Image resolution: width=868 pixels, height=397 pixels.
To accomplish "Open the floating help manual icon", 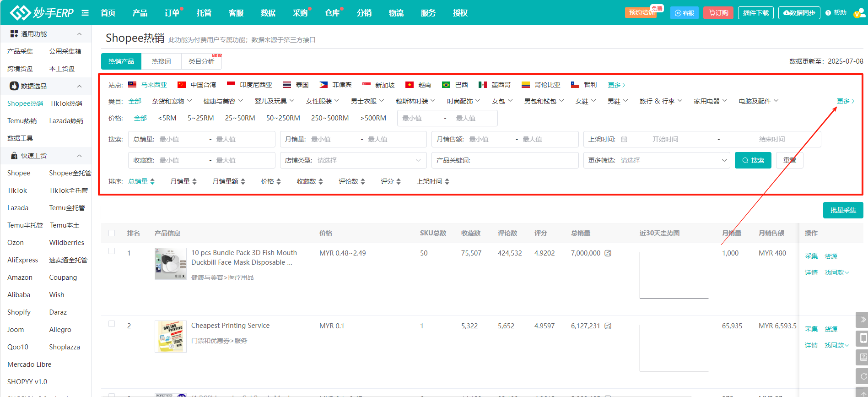I will [x=863, y=357].
